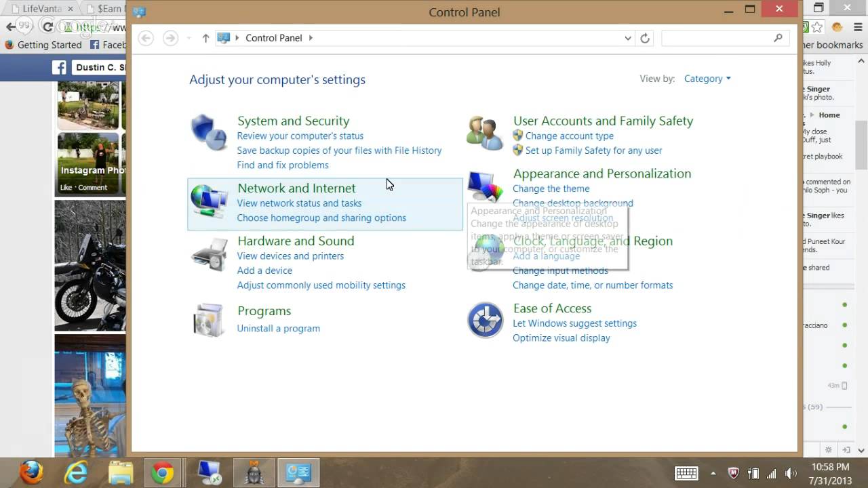Open Hardware and Sound category

pos(296,241)
